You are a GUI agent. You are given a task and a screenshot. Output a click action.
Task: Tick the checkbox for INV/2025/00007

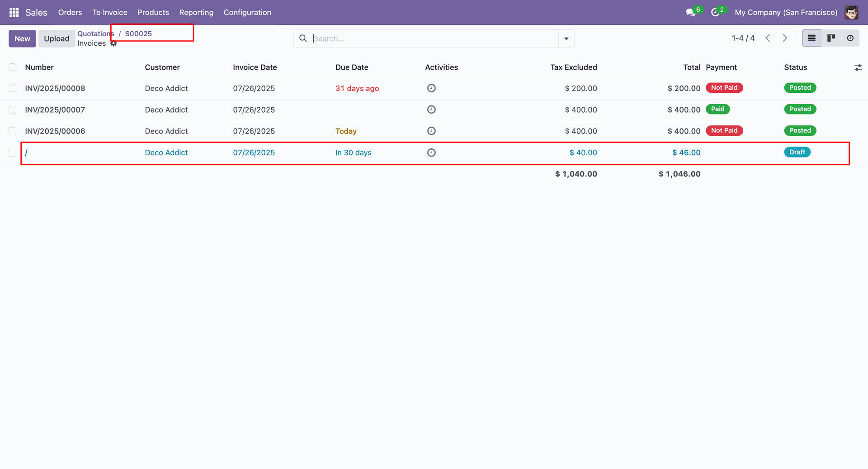point(13,110)
